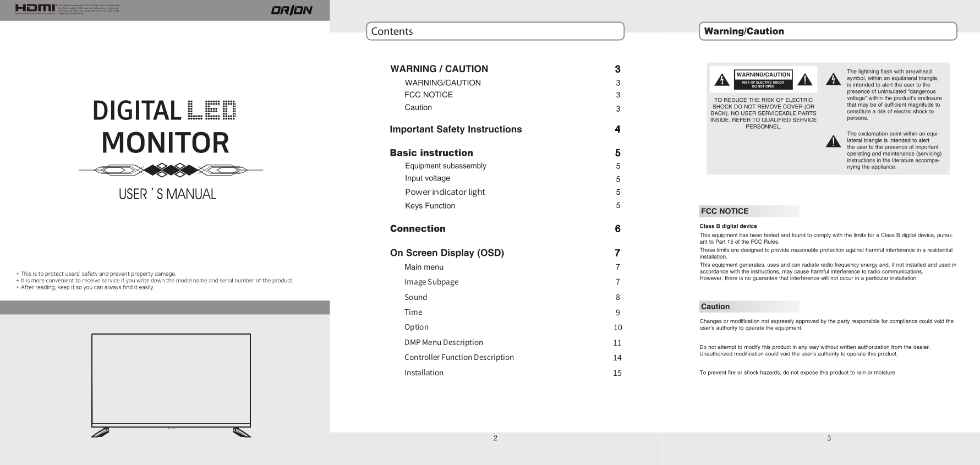This screenshot has height=465, width=980.
Task: Click cover note 'This is to protect users' safety'
Action: pyautogui.click(x=96, y=274)
